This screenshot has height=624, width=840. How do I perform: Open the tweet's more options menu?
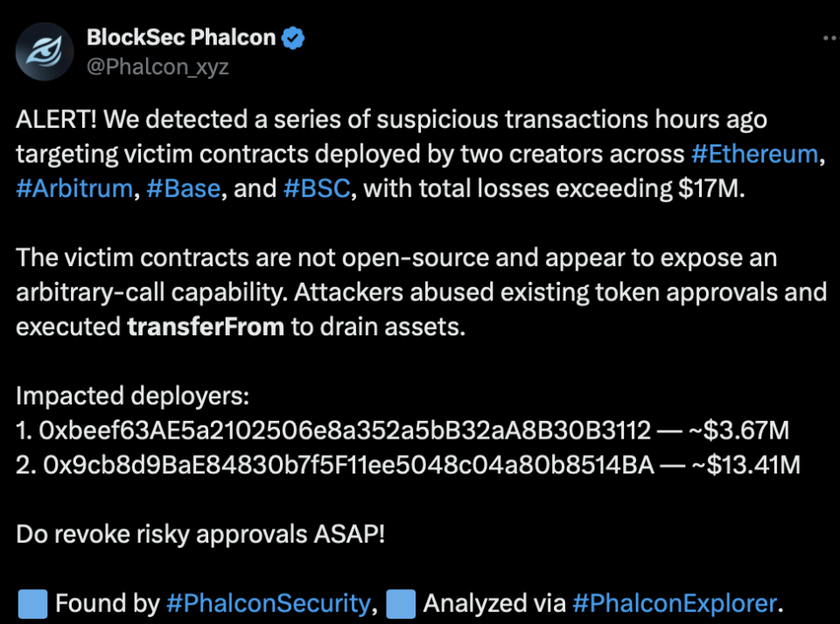[827, 39]
